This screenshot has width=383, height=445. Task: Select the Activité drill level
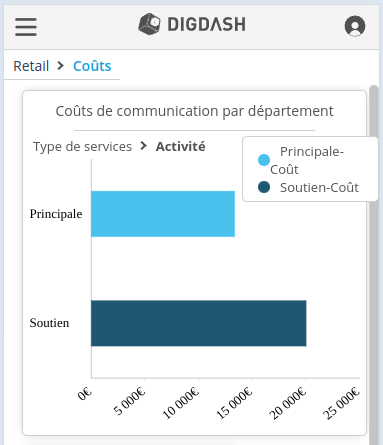[x=180, y=147]
